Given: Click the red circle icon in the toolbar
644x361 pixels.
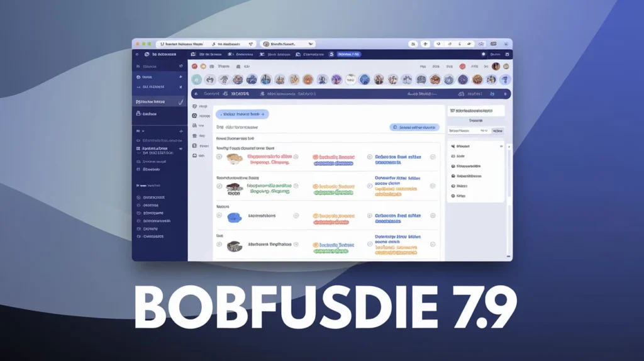Looking at the screenshot, I should click(194, 66).
